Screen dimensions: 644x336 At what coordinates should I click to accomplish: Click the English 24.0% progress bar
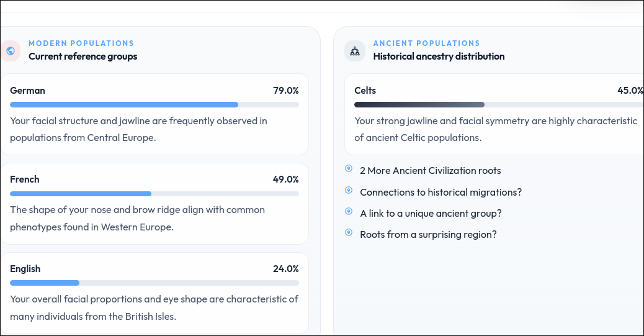154,283
